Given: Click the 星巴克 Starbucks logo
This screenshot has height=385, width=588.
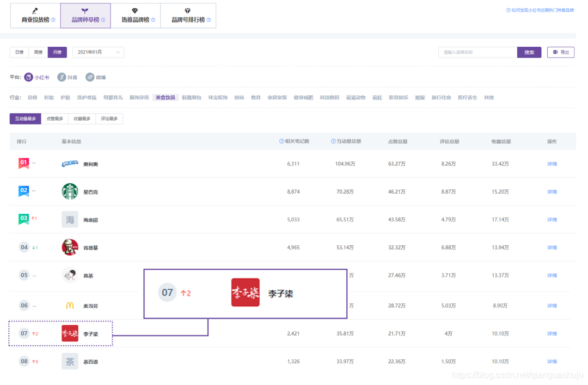Looking at the screenshot, I should pyautogui.click(x=70, y=191).
